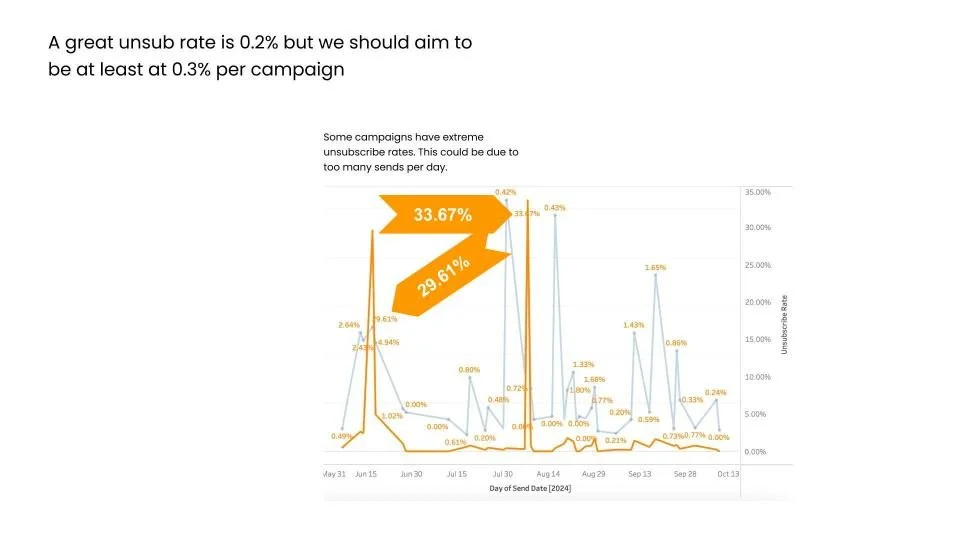Click the note about extreme unsubscribe rates

tap(421, 152)
